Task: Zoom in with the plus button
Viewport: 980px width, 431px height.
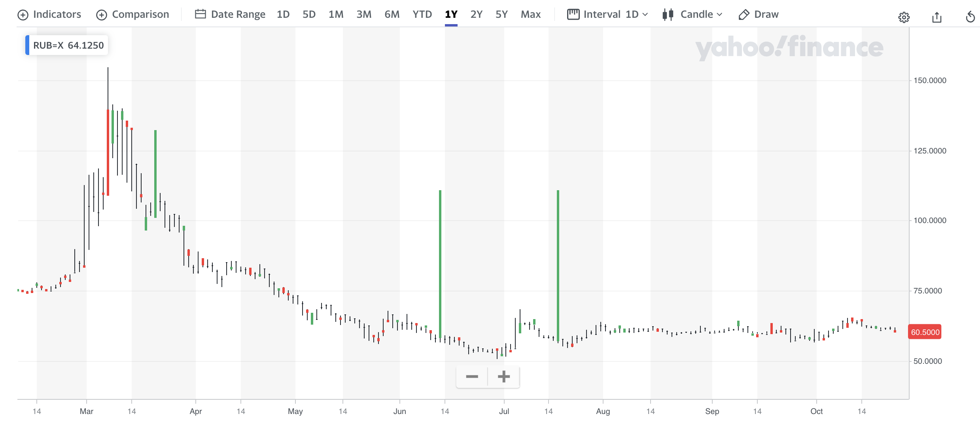Action: [x=503, y=376]
